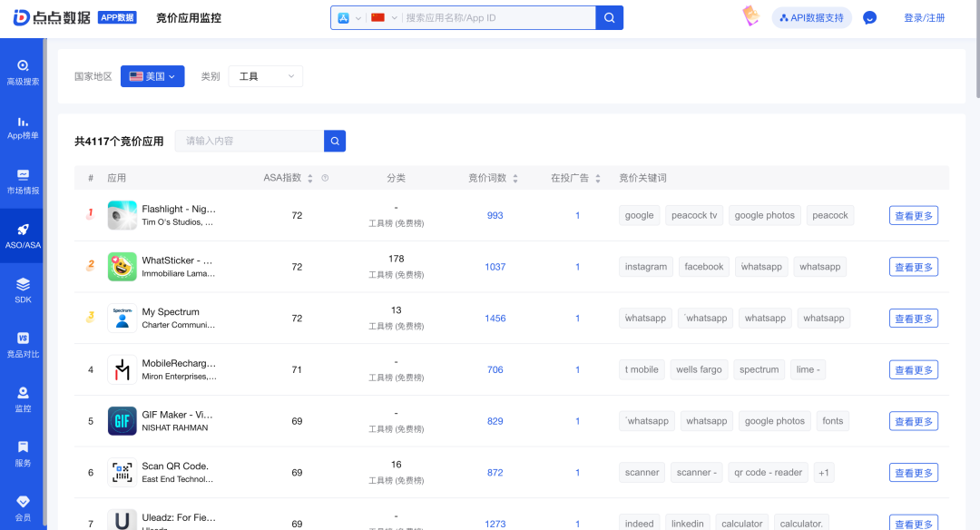Open the SDK panel from the sidebar
980x530 pixels.
point(22,289)
